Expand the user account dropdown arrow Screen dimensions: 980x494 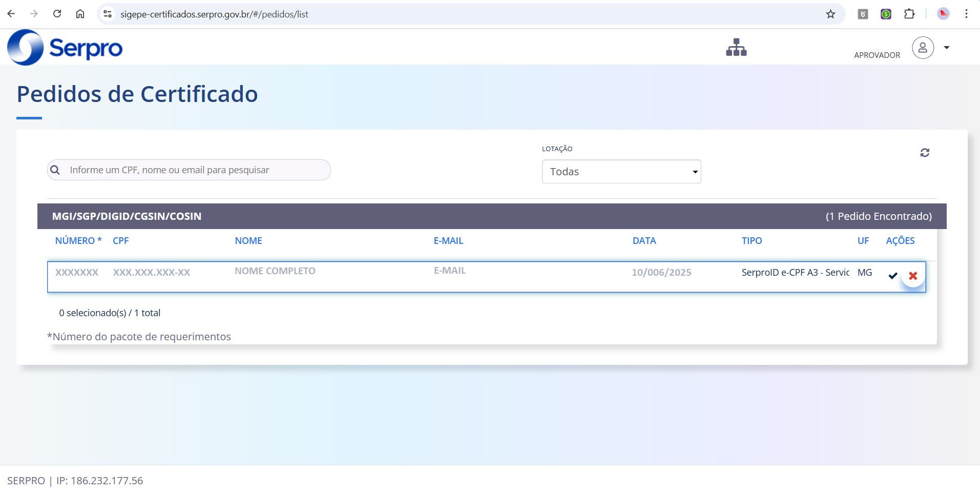point(947,48)
